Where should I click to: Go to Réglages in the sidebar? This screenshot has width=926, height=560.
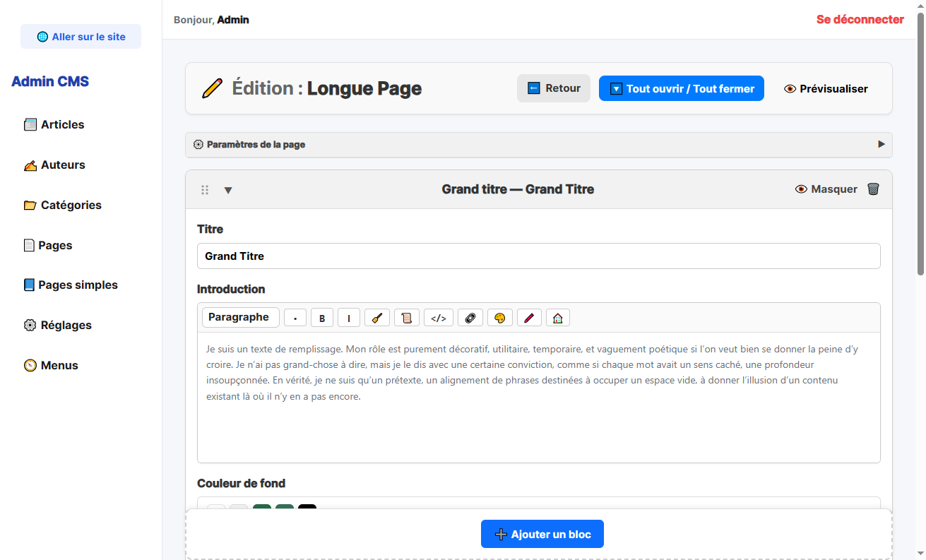(66, 326)
